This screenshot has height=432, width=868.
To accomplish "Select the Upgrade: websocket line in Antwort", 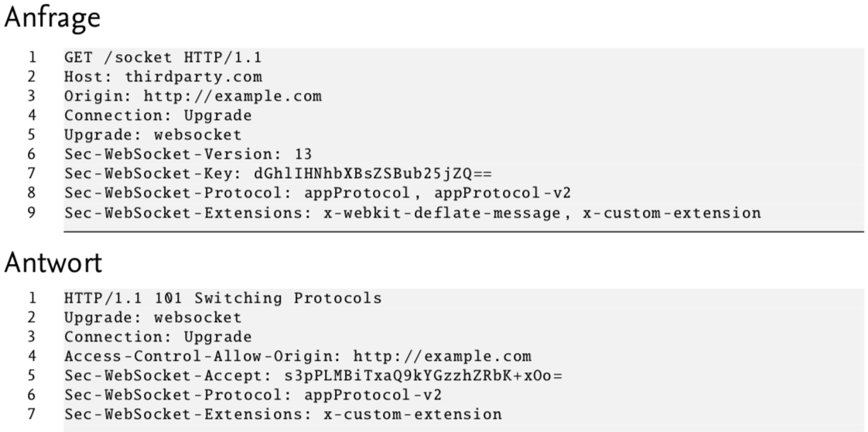I will coord(152,318).
